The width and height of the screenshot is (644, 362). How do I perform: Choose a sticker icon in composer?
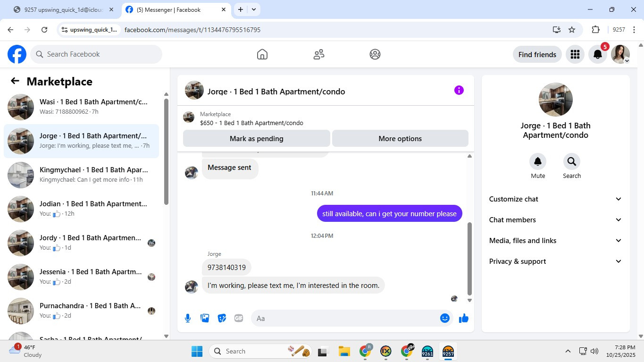click(222, 318)
